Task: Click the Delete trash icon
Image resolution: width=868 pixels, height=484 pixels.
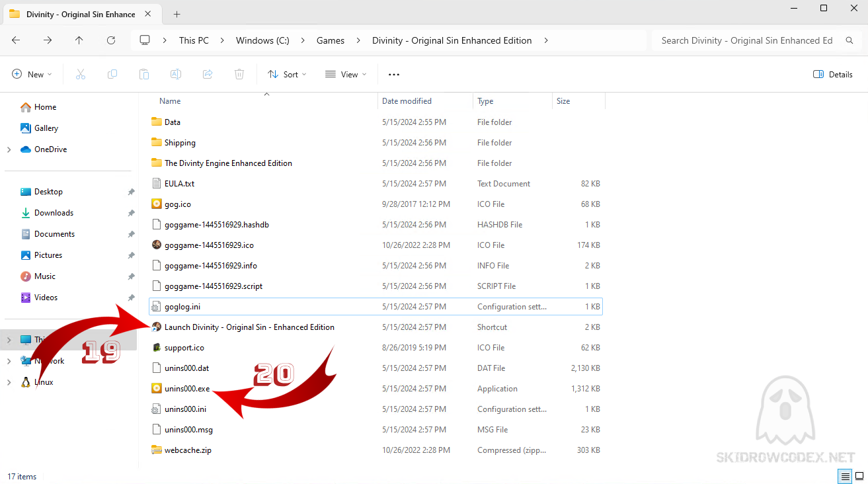Action: pyautogui.click(x=239, y=74)
